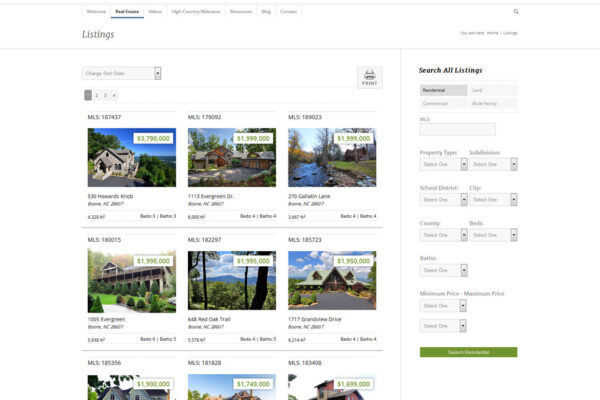Image resolution: width=600 pixels, height=400 pixels.
Task: Open the School District dropdown
Action: [x=443, y=199]
